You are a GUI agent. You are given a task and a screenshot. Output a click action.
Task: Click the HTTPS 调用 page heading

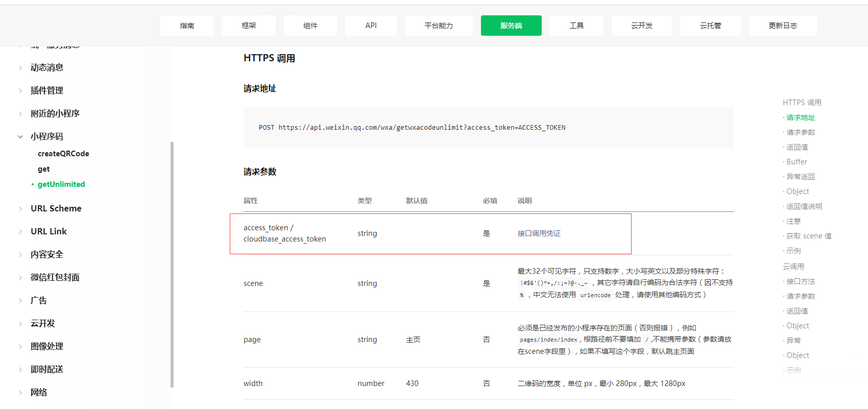pyautogui.click(x=269, y=58)
